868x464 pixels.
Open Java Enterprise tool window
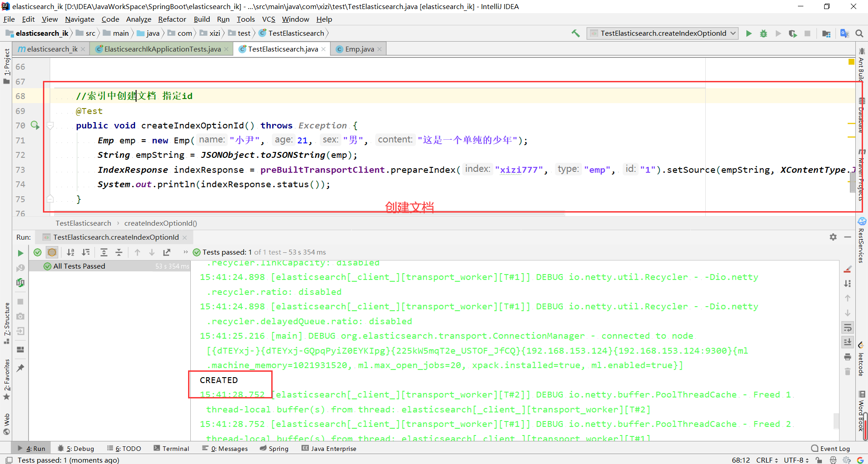coord(329,449)
